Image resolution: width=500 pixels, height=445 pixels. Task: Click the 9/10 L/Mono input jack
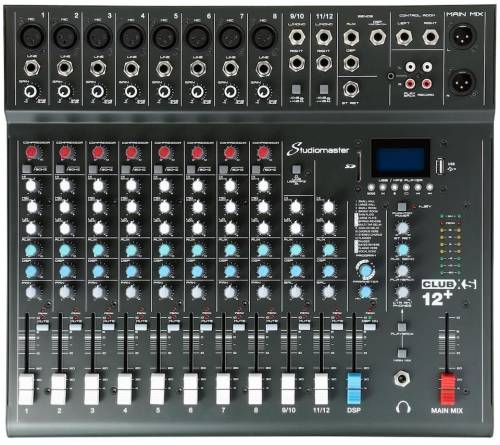click(296, 37)
